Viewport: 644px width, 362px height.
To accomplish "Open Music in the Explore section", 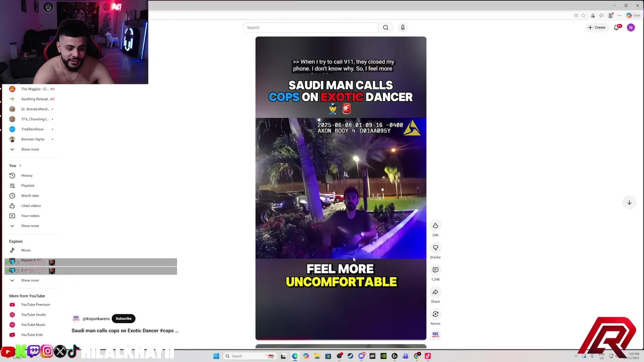I will (x=26, y=250).
